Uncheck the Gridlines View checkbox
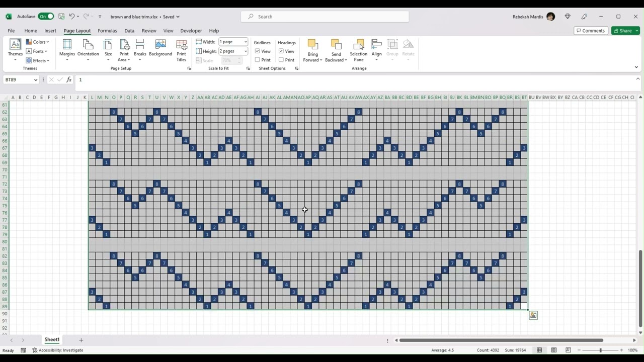The image size is (644, 362). (x=258, y=51)
